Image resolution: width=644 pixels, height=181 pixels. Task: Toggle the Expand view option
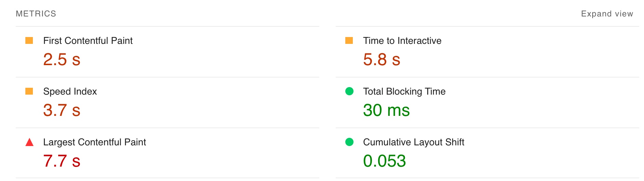click(x=607, y=14)
